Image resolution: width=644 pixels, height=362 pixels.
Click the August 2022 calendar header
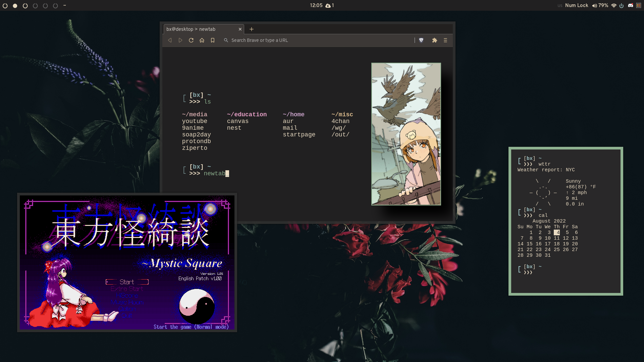point(549,221)
